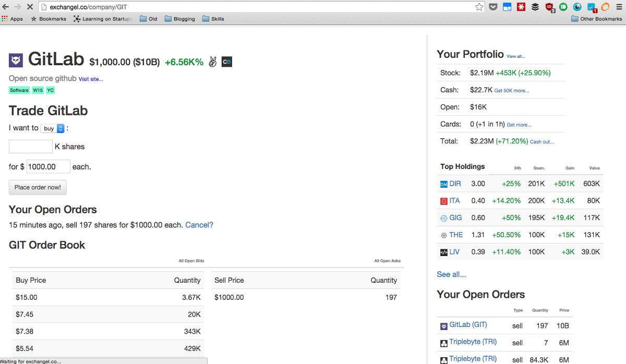This screenshot has width=626, height=364.
Task: Click the GitLab fox logo icon
Action: [16, 60]
